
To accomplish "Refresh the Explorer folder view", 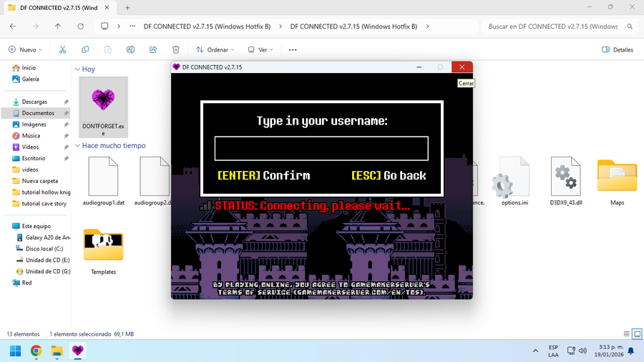I will tap(80, 26).
